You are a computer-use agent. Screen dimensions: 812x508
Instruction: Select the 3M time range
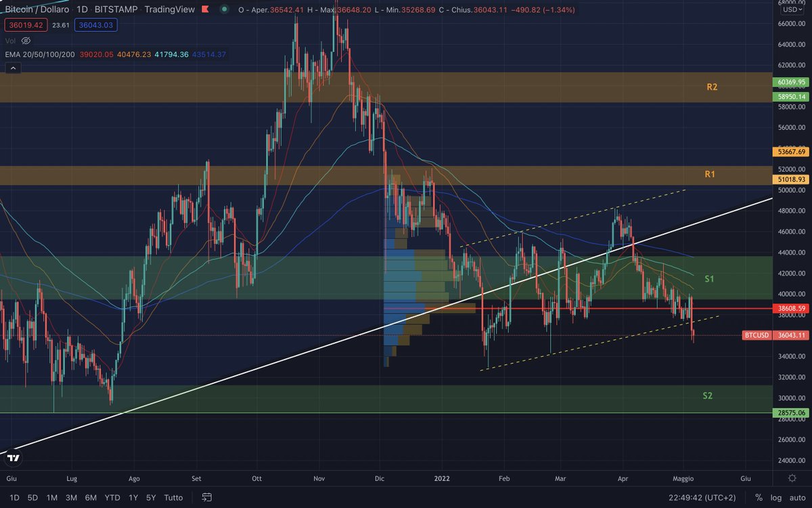pos(71,497)
